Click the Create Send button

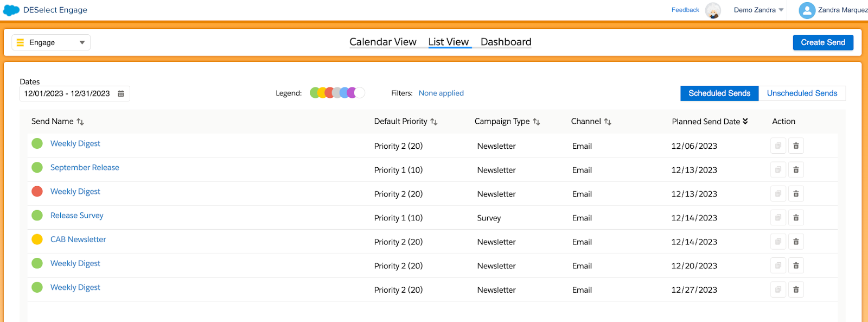(x=823, y=42)
